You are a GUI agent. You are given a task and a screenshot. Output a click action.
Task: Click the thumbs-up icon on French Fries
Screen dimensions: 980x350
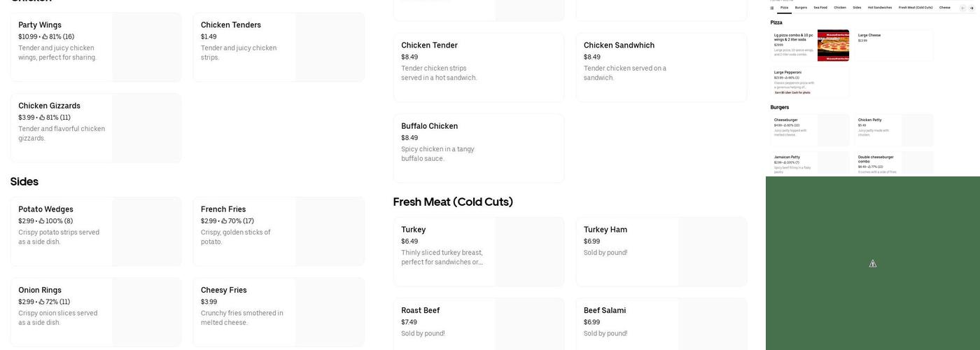tap(224, 221)
